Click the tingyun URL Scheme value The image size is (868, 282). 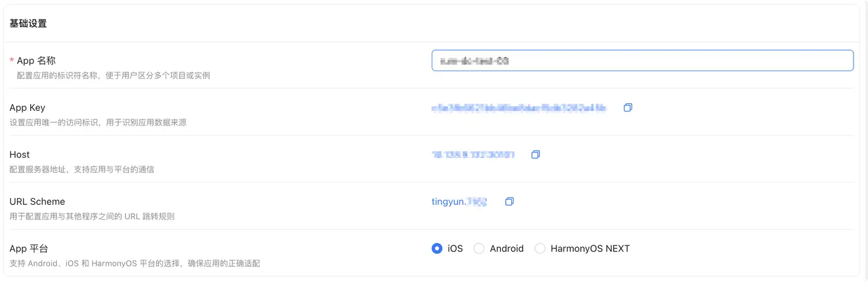click(459, 201)
